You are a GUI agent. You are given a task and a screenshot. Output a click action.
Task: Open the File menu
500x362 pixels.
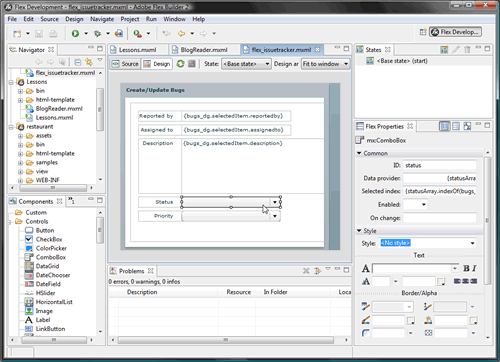[12, 19]
